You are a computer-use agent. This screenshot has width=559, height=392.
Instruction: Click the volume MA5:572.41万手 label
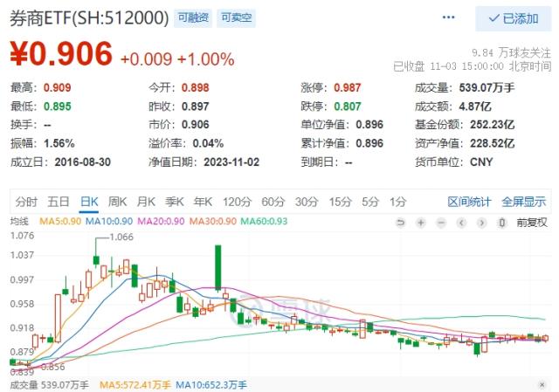(135, 385)
